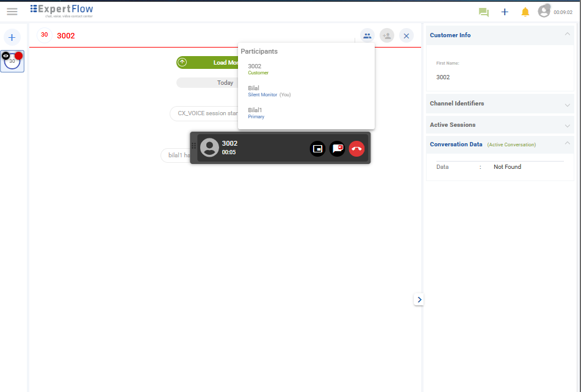The image size is (581, 392).
Task: Expand the Channel Identifiers section
Action: [568, 104]
